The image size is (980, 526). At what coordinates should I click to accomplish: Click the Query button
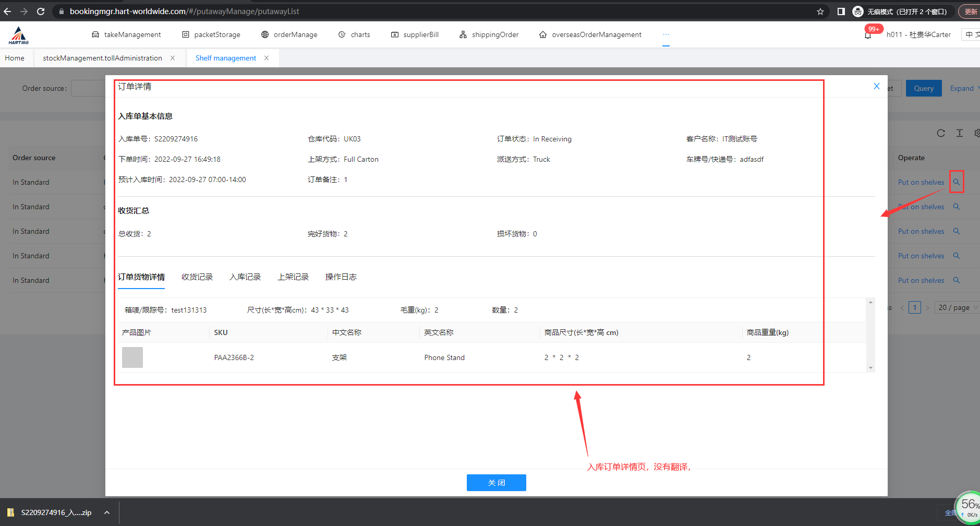pyautogui.click(x=923, y=88)
